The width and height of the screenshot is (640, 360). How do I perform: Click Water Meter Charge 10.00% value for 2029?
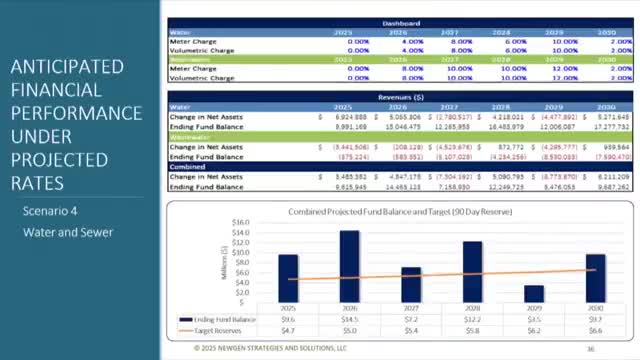point(565,42)
